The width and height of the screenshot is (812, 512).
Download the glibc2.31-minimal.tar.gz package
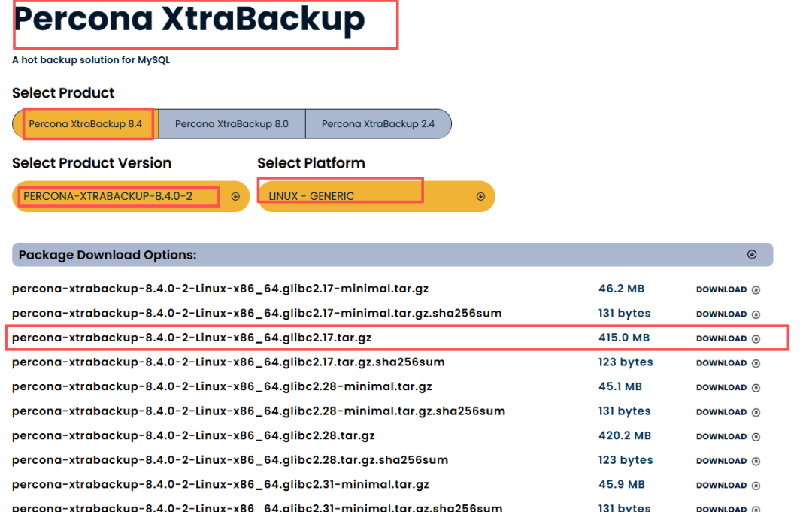point(728,485)
